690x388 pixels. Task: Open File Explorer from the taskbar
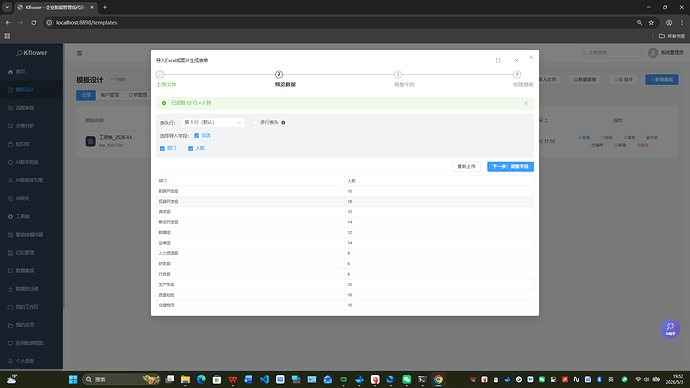tap(185, 379)
